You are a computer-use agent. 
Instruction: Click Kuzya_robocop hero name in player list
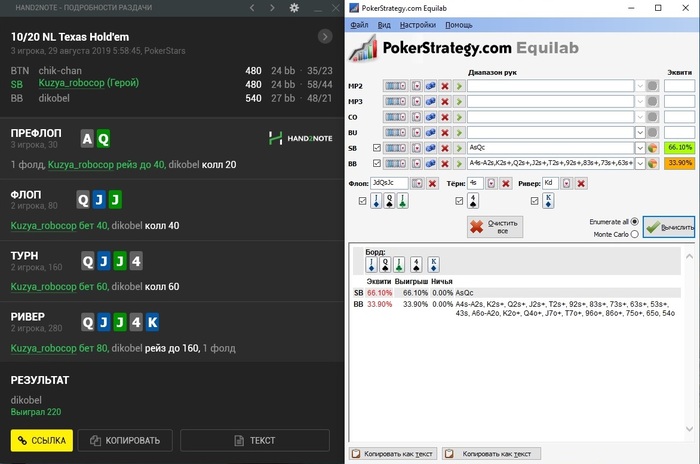pos(71,83)
